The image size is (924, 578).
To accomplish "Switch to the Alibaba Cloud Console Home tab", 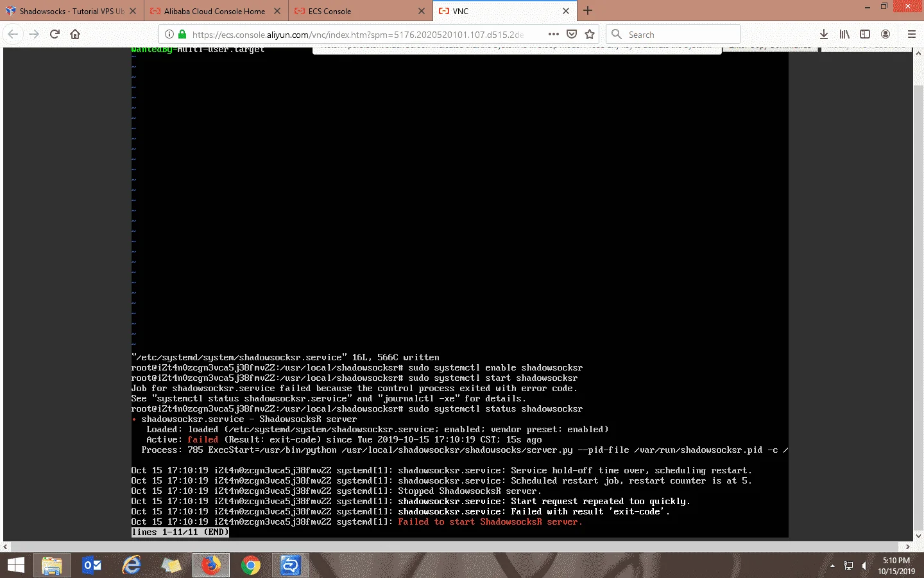I will 215,11.
